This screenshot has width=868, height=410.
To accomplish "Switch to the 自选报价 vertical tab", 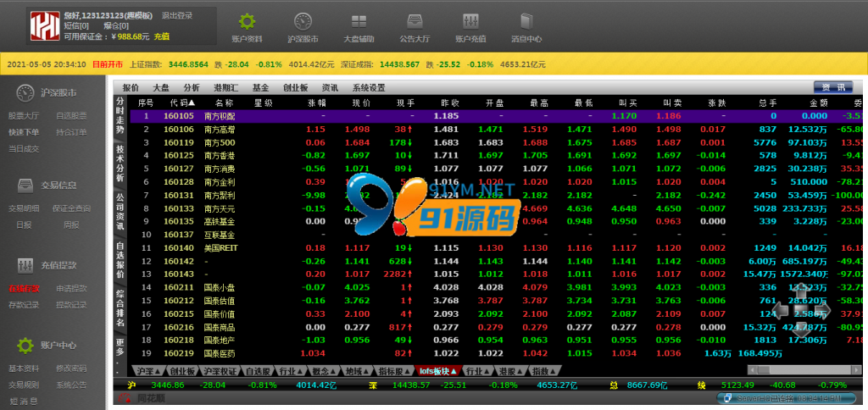I will pyautogui.click(x=120, y=259).
